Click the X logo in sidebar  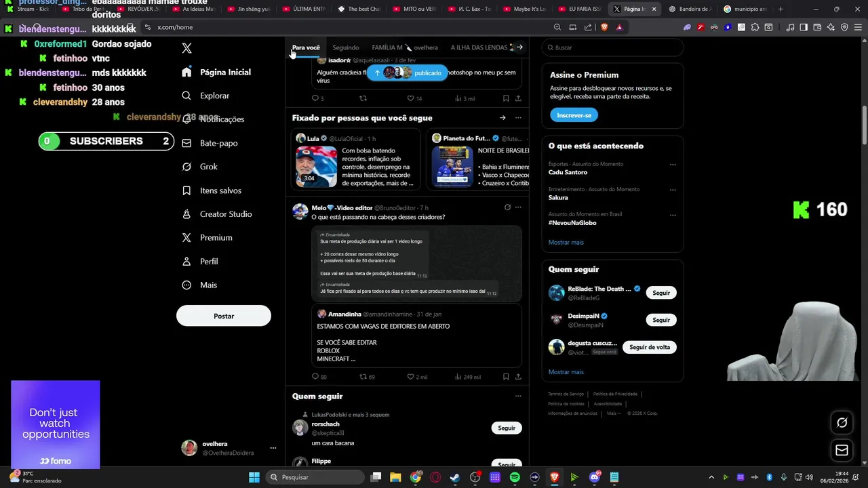point(187,48)
